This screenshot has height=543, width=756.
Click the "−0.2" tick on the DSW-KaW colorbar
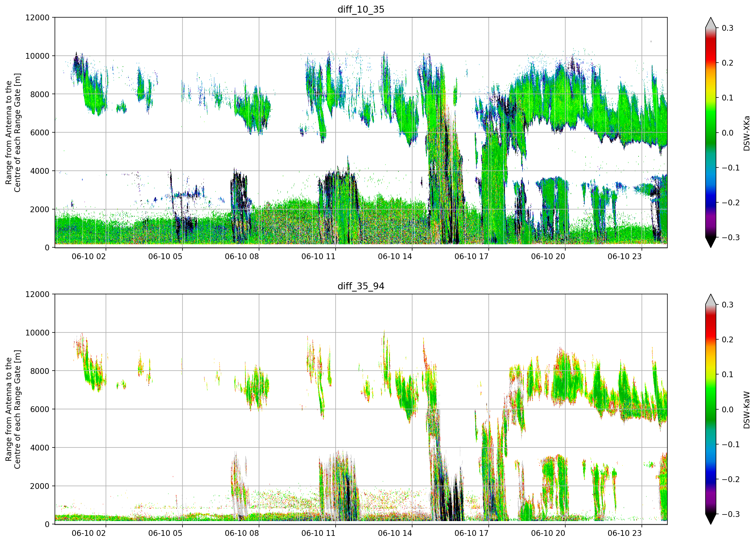point(731,480)
